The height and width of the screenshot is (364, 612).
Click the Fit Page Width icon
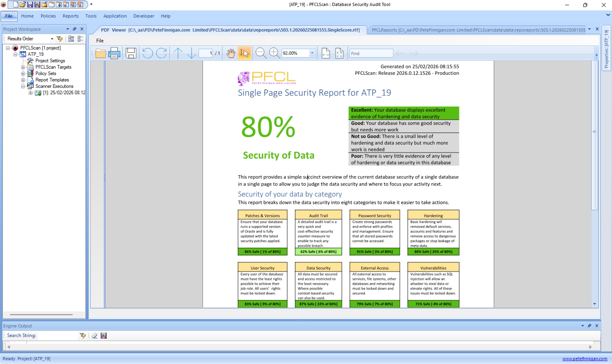(326, 53)
